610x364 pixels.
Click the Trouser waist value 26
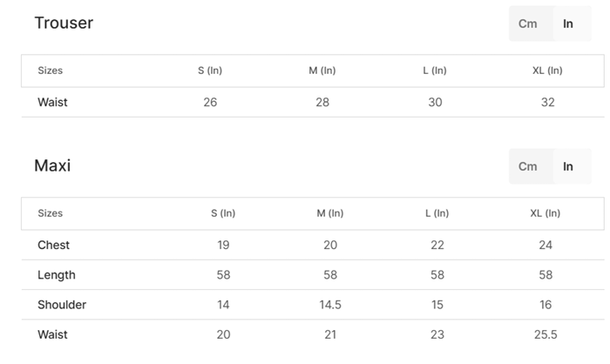pyautogui.click(x=210, y=102)
